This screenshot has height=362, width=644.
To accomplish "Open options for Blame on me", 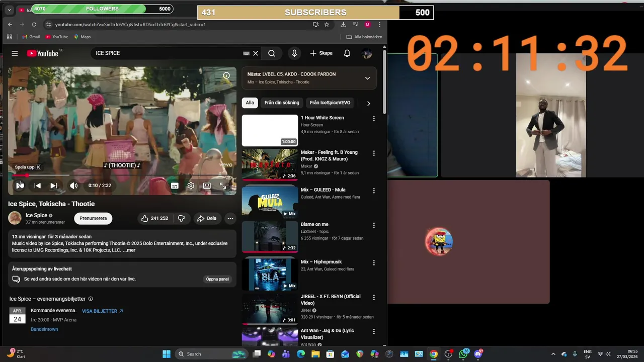I will click(x=374, y=225).
